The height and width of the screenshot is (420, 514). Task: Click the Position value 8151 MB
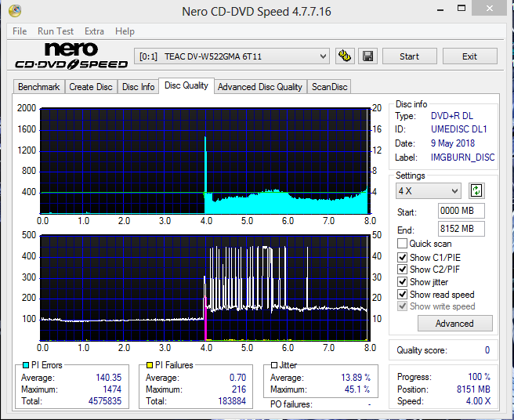(474, 389)
